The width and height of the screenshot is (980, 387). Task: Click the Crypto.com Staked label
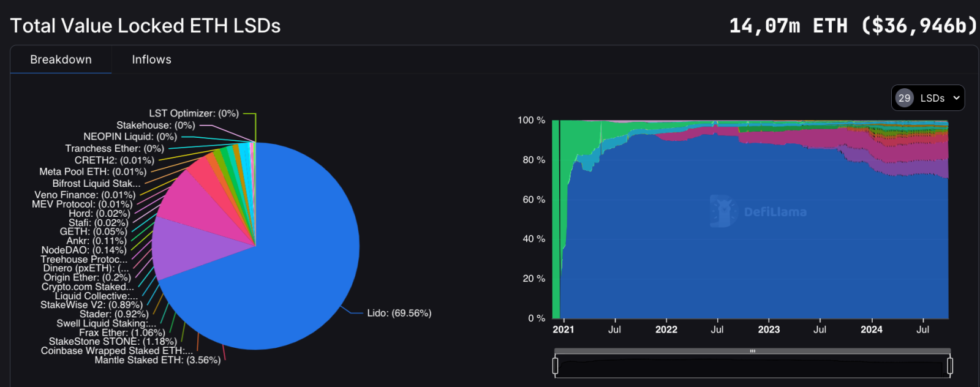click(x=88, y=287)
